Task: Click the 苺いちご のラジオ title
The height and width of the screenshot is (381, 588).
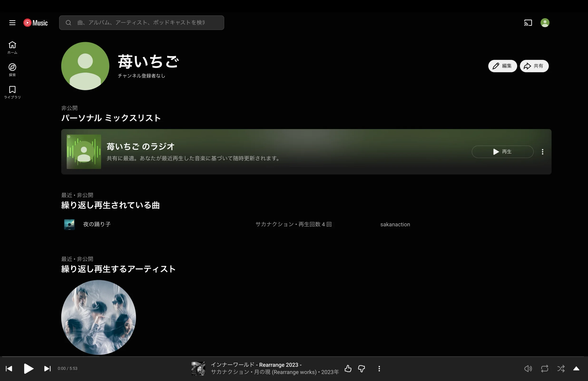Action: pyautogui.click(x=141, y=147)
